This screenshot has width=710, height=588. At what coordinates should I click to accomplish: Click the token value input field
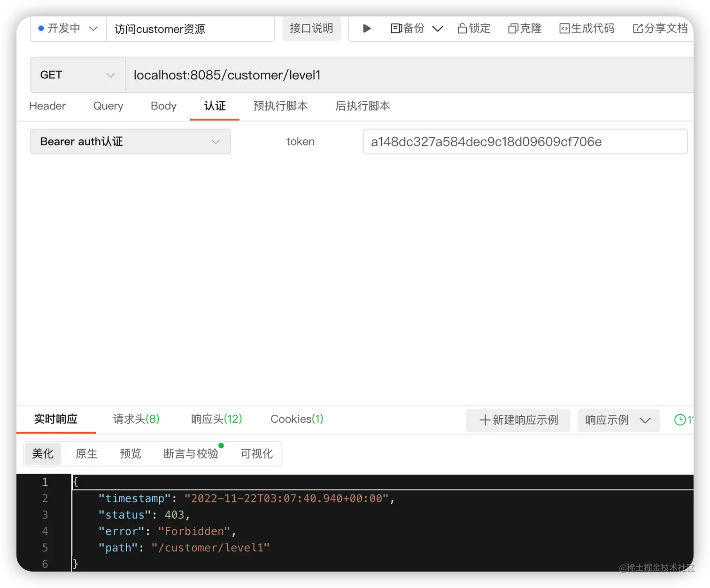pyautogui.click(x=525, y=142)
